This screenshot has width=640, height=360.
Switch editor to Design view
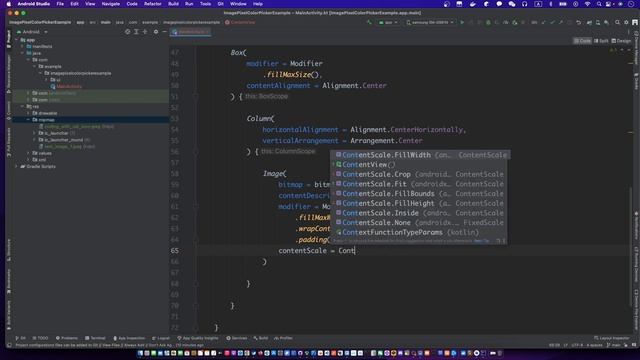pos(621,41)
